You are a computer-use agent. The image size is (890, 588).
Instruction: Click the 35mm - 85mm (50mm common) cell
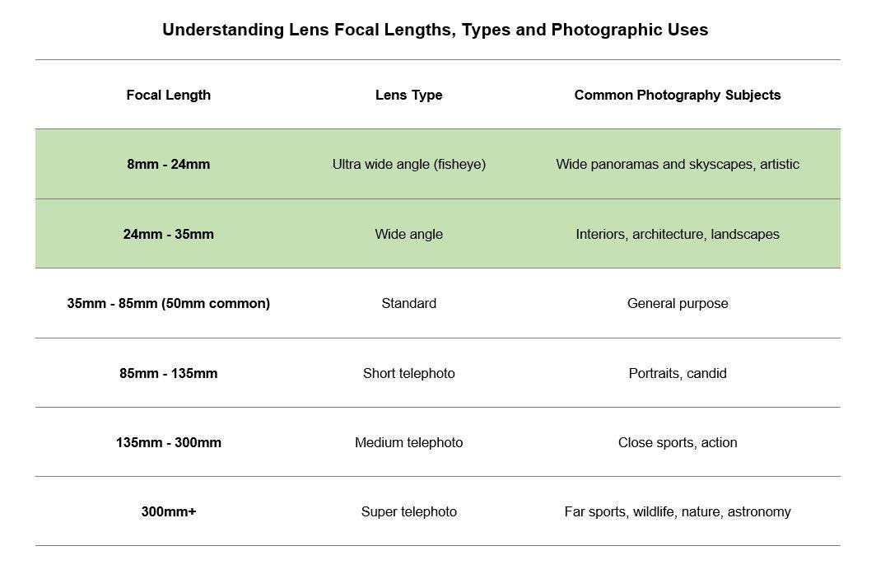coord(168,303)
